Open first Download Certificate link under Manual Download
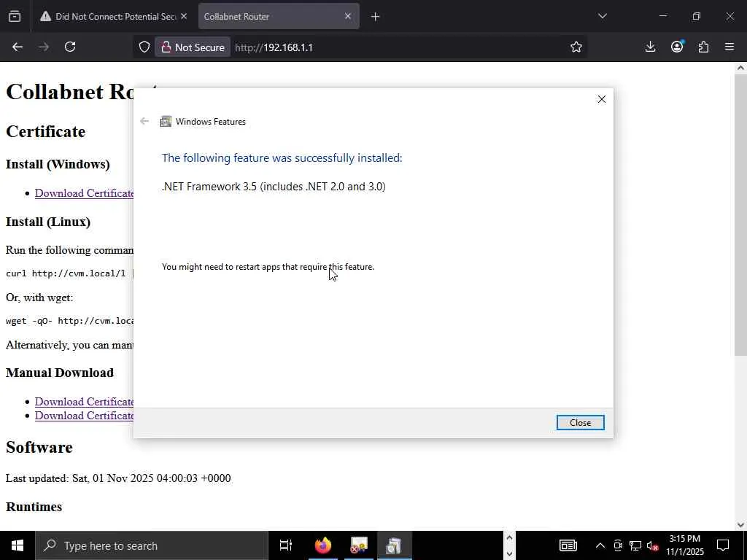The height and width of the screenshot is (560, 747). coord(85,402)
